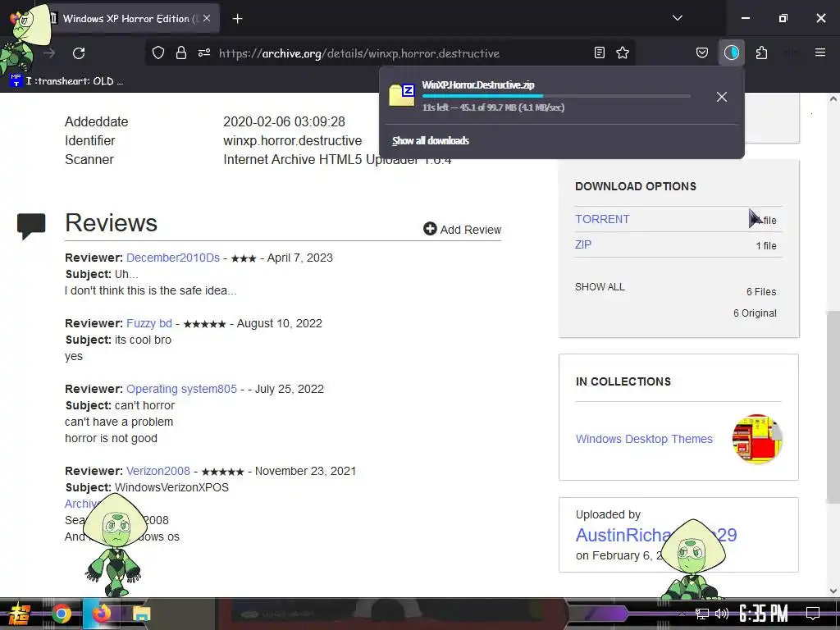Toggle reader view icon
This screenshot has width=840, height=630.
(x=600, y=52)
